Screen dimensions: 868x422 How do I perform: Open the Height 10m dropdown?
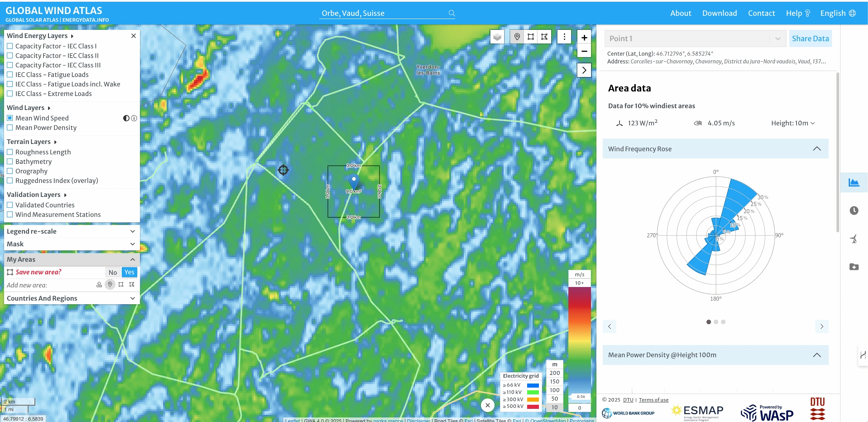[793, 123]
